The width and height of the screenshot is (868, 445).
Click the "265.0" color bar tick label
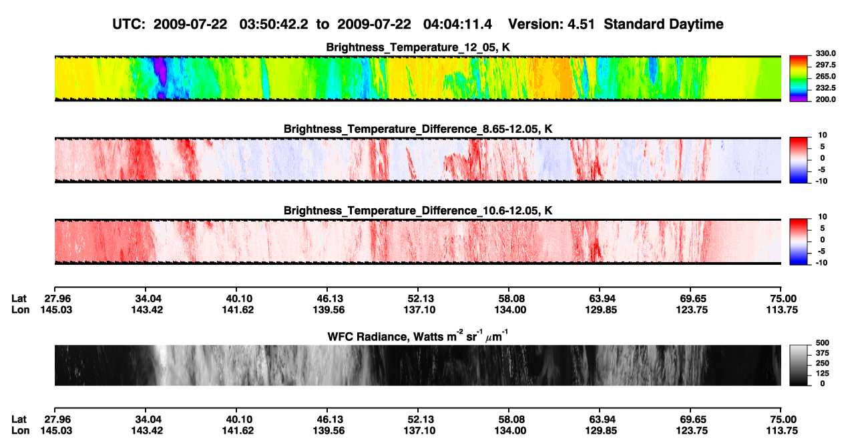pos(826,77)
